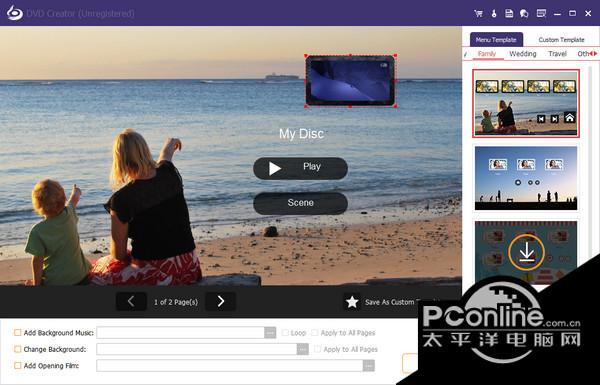Image resolution: width=600 pixels, height=385 pixels.
Task: Open the menu options icon in title bar
Action: 541,13
